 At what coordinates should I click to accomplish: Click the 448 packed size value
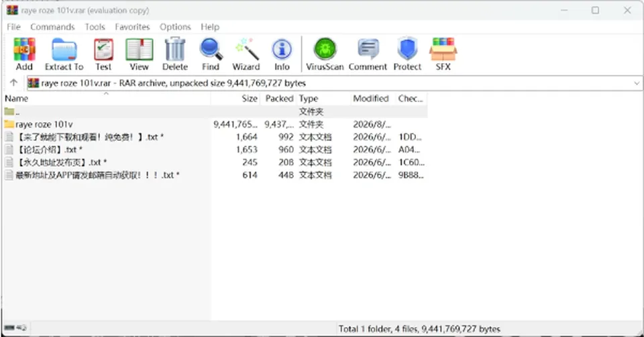click(286, 175)
